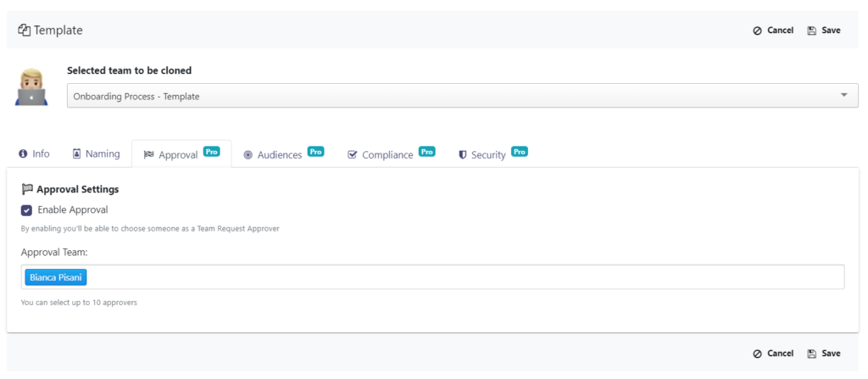Viewport: 868px width, 379px height.
Task: Open the selected team dropdown arrow
Action: coord(844,95)
